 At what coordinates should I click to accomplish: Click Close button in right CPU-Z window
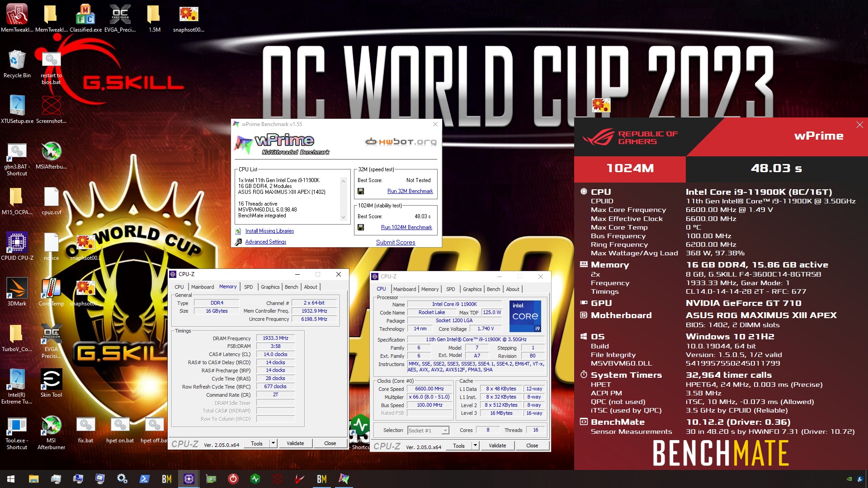point(532,446)
